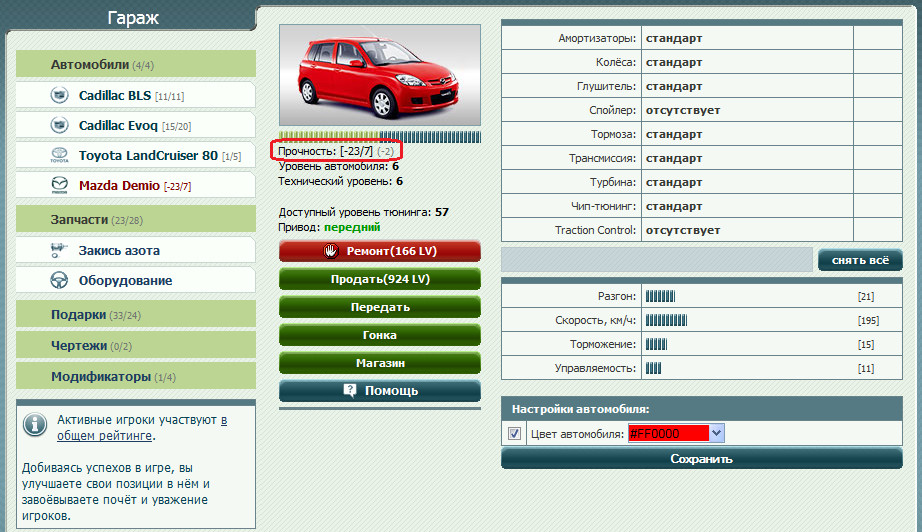
Task: Click the durability progress bar under the car
Action: [x=380, y=137]
